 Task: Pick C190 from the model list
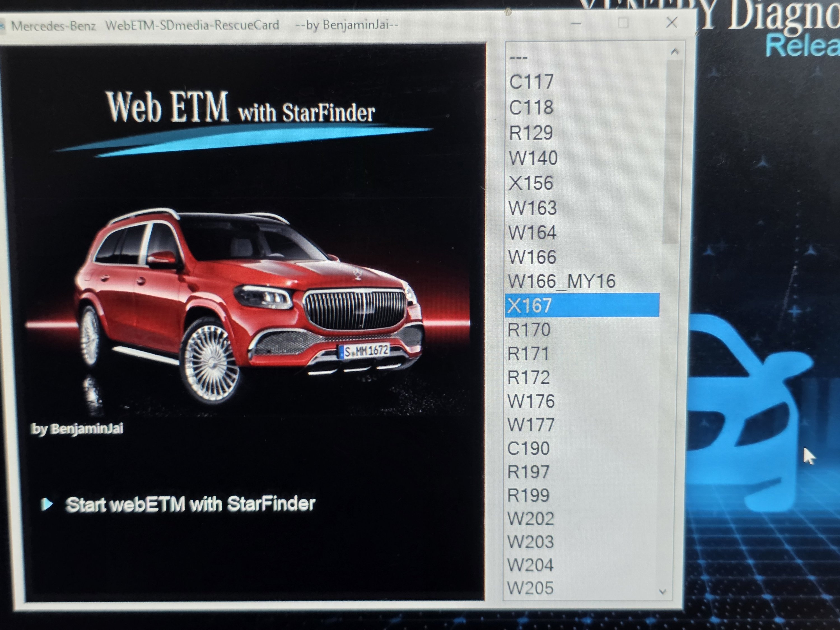click(528, 449)
